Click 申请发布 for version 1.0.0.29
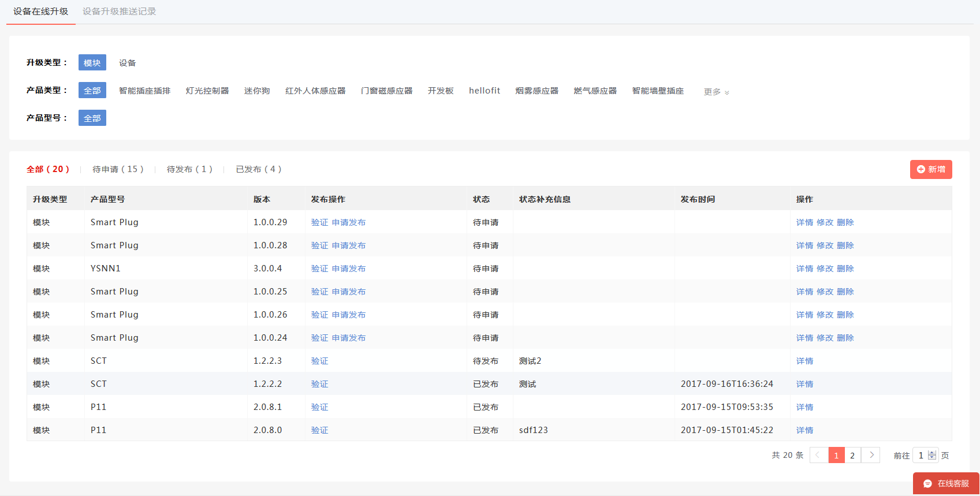The image size is (980, 496). coord(349,222)
